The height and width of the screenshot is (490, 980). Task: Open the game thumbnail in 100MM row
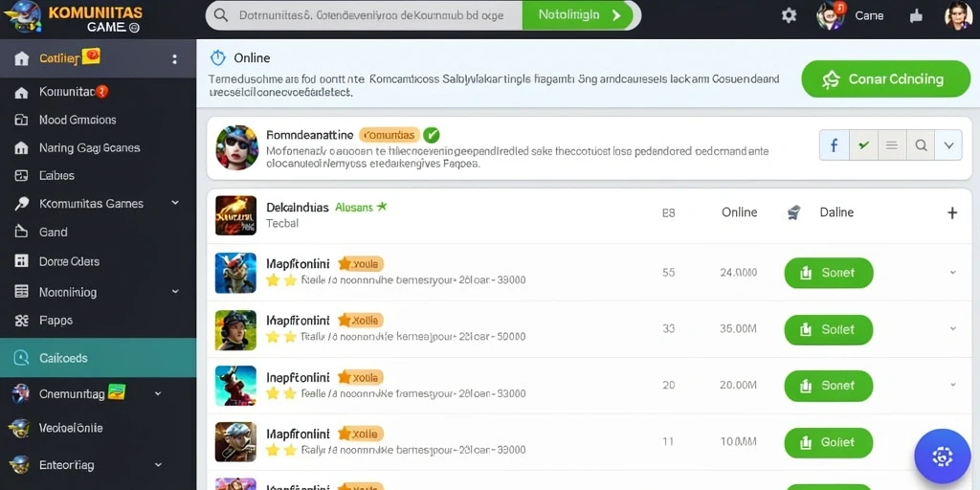coord(235,442)
